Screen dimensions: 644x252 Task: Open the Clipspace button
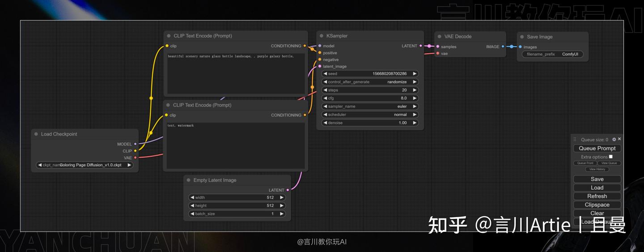[x=597, y=205]
